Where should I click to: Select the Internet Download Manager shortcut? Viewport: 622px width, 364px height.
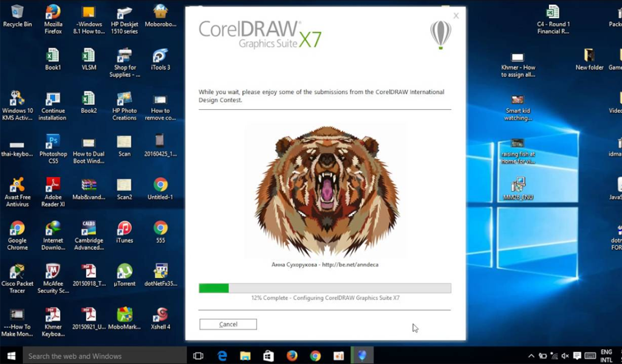point(53,235)
